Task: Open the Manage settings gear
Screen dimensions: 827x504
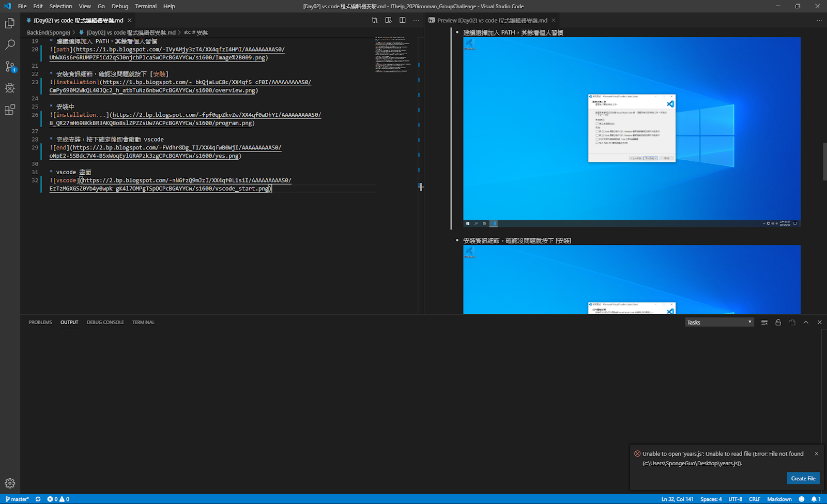Action: 10,483
